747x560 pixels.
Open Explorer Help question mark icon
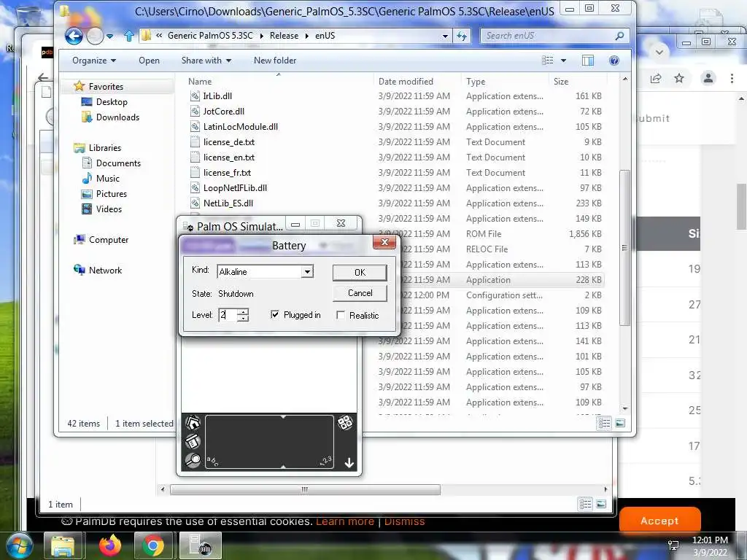[614, 61]
